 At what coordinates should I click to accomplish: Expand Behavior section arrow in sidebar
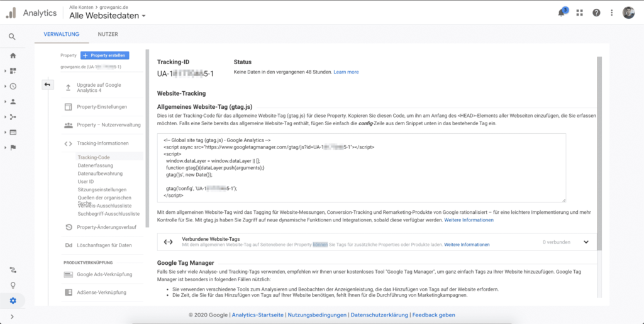(x=5, y=133)
